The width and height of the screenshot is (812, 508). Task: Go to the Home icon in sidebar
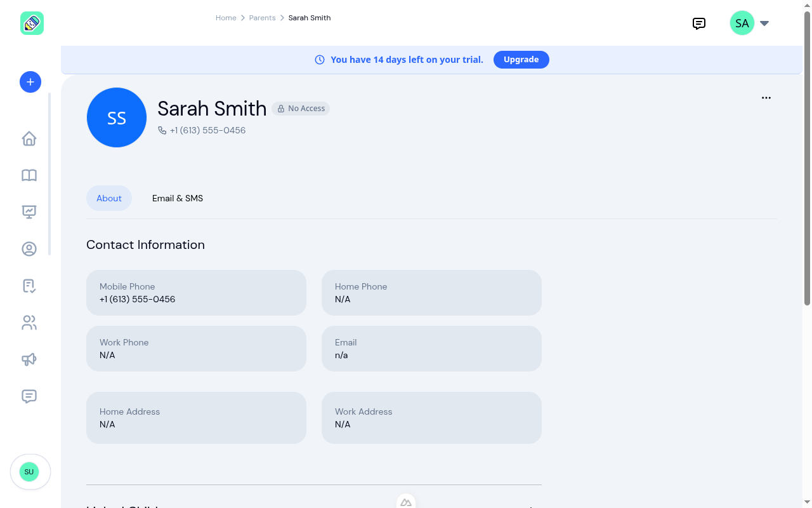pyautogui.click(x=29, y=138)
